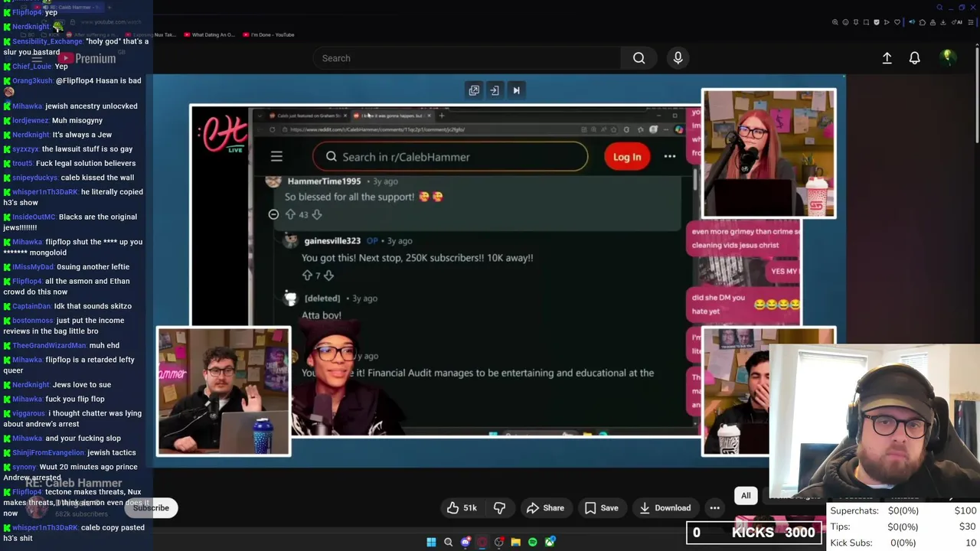Click chat username 'viggarous'
Viewport: 980px width, 551px height.
[29, 413]
